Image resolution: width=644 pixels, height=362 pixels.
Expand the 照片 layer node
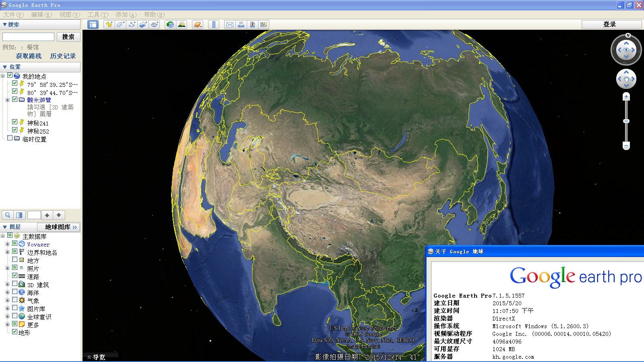coord(7,268)
